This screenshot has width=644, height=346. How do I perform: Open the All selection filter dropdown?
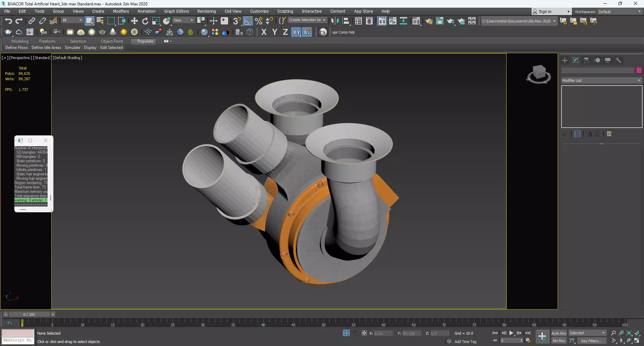point(72,20)
